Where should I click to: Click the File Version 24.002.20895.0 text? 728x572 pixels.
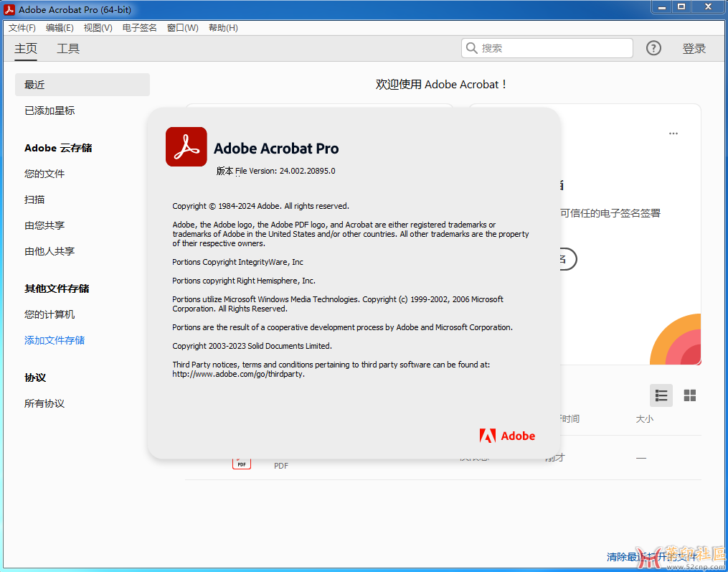tap(285, 171)
